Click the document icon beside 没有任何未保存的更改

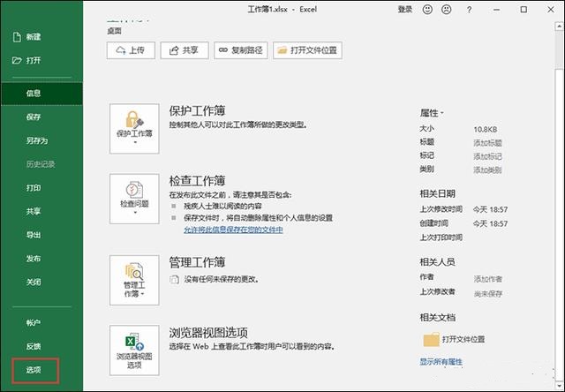(x=175, y=279)
